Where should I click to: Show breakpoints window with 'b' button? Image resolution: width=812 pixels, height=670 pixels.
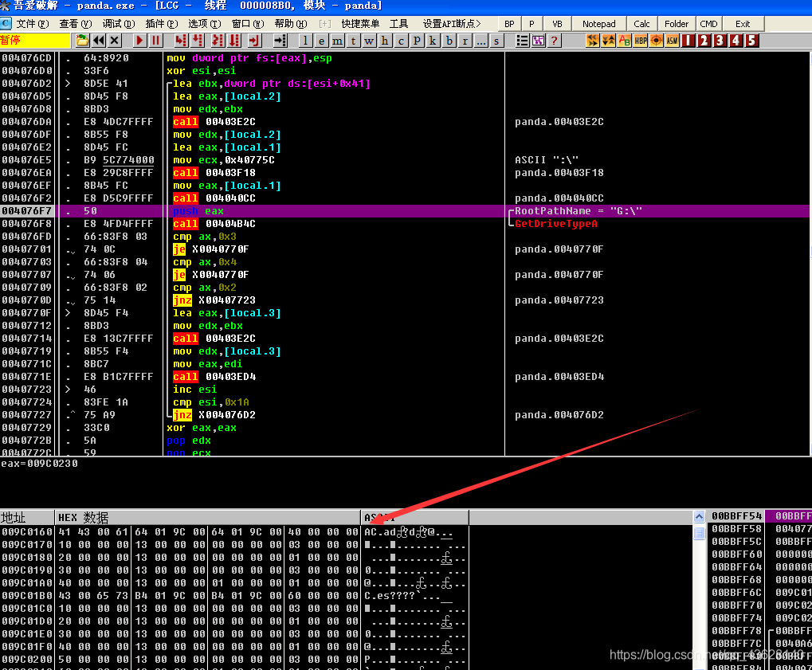click(449, 41)
